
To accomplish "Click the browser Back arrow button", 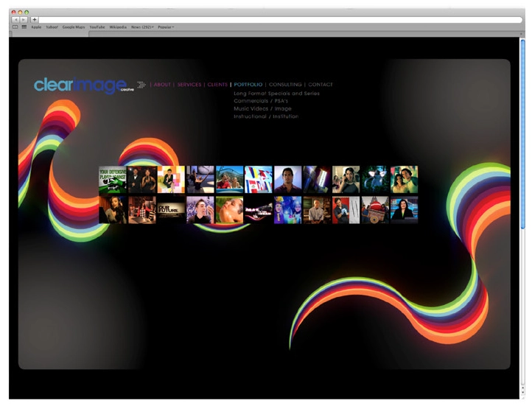I will coord(15,19).
